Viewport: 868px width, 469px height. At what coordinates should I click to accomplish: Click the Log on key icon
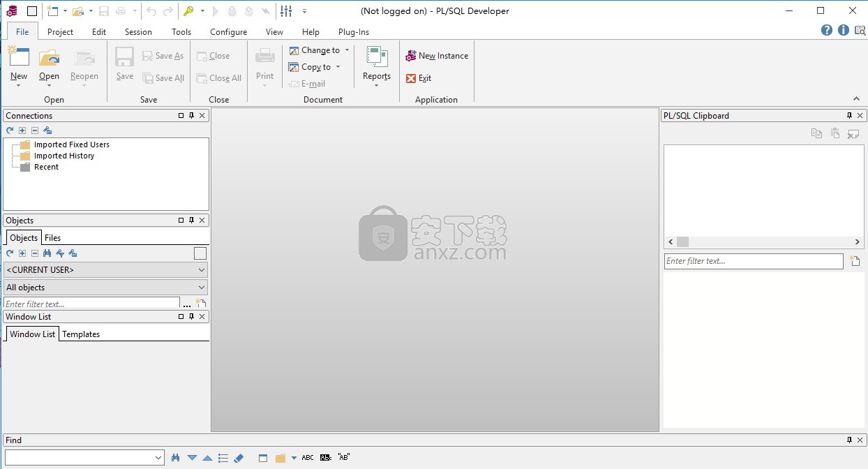(x=188, y=10)
